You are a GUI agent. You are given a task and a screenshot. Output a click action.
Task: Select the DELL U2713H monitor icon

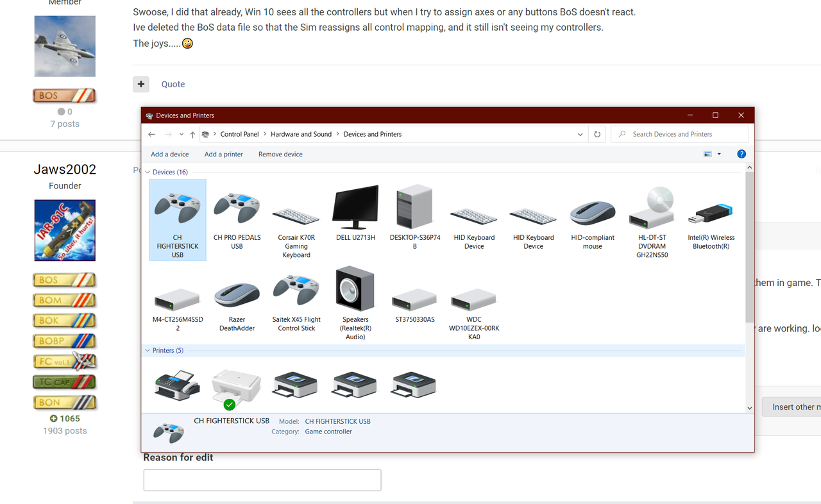coord(355,206)
